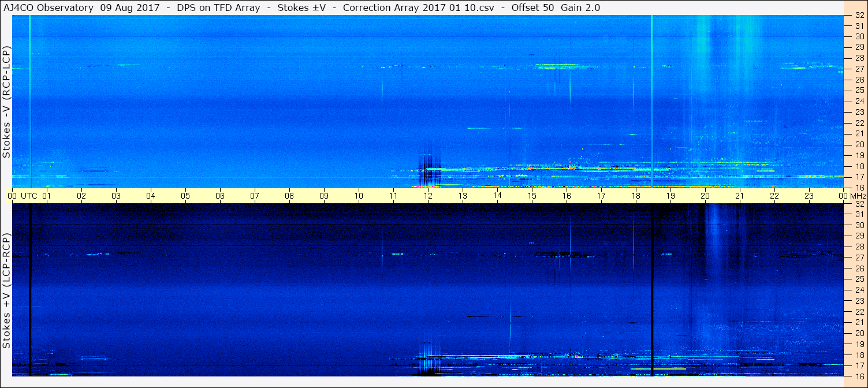Click the '00 UTC' label on time axis

(x=22, y=196)
